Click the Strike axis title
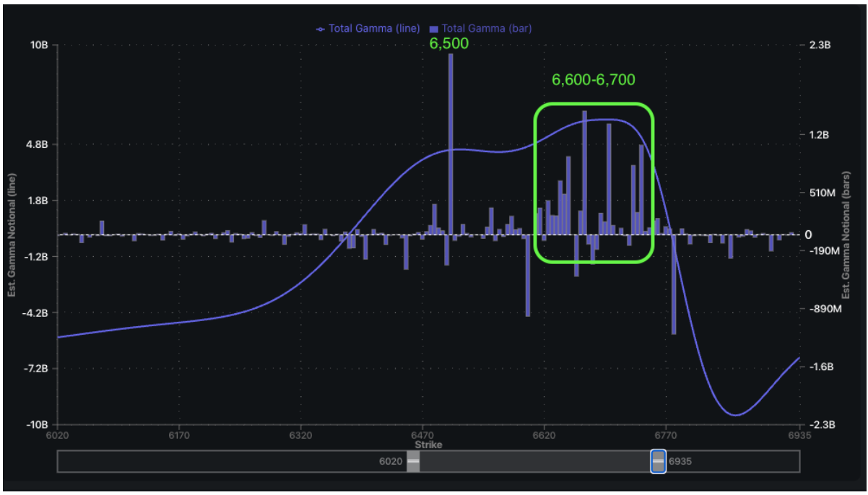Viewport: 868px width, 495px height. coord(428,445)
